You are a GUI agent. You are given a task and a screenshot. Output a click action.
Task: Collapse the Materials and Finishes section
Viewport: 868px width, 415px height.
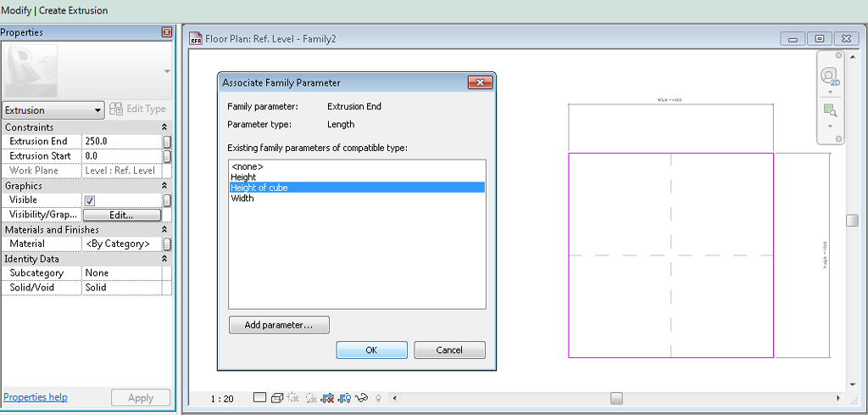(164, 229)
